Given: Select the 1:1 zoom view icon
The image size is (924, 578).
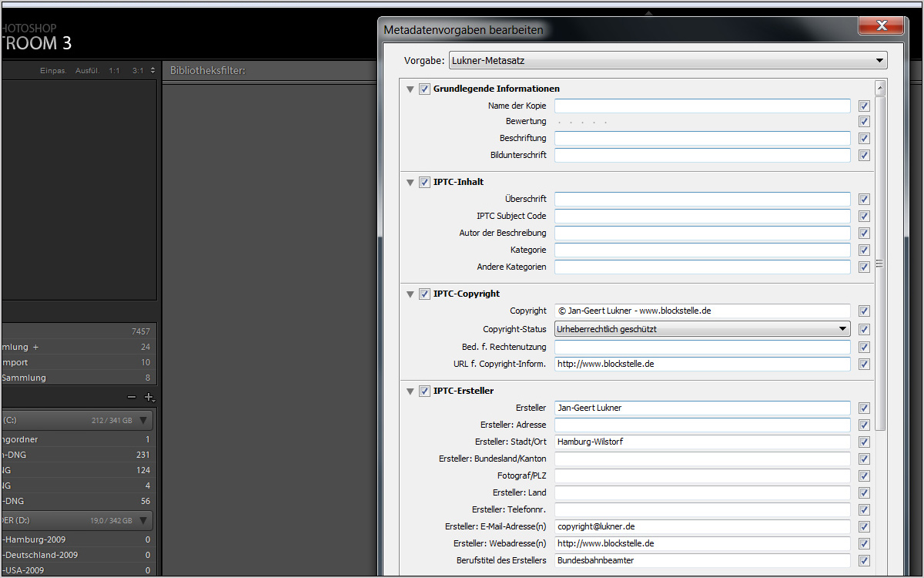Looking at the screenshot, I should click(114, 70).
